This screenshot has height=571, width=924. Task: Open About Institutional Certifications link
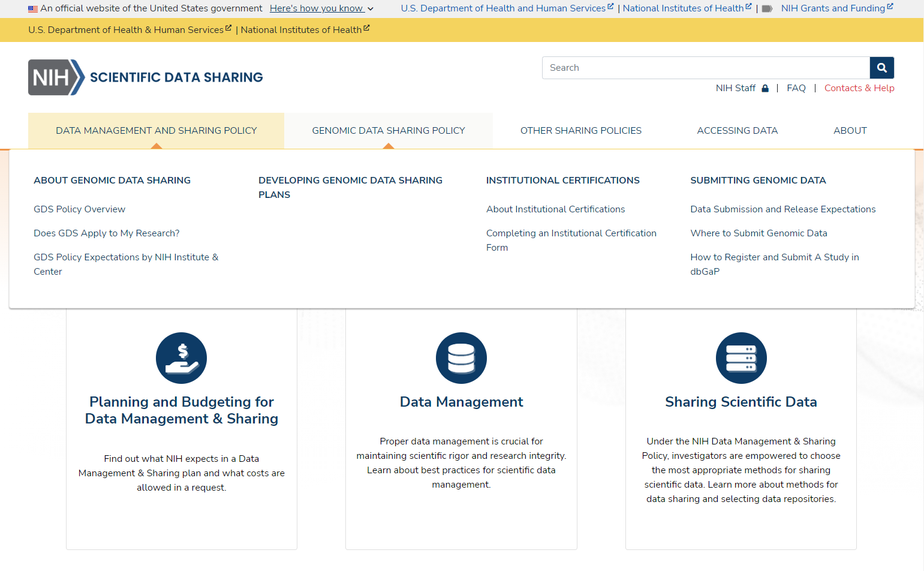coord(555,209)
